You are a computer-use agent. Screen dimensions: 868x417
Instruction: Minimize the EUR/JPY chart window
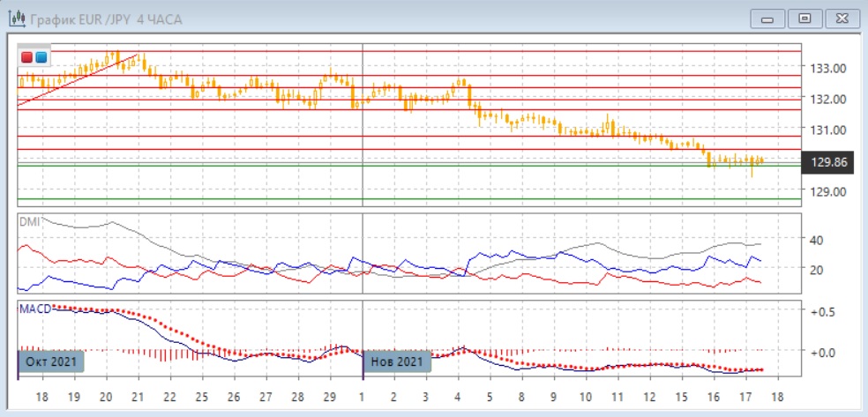[767, 19]
